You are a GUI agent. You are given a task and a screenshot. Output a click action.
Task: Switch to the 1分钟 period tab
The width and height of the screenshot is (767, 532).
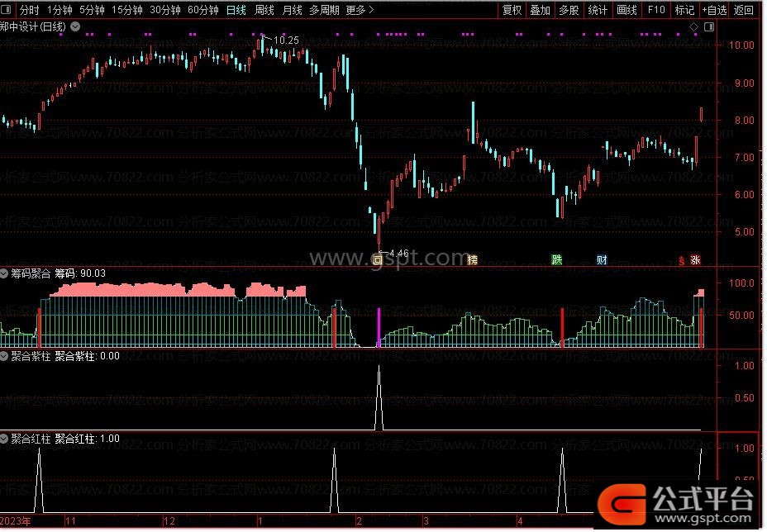pos(60,10)
